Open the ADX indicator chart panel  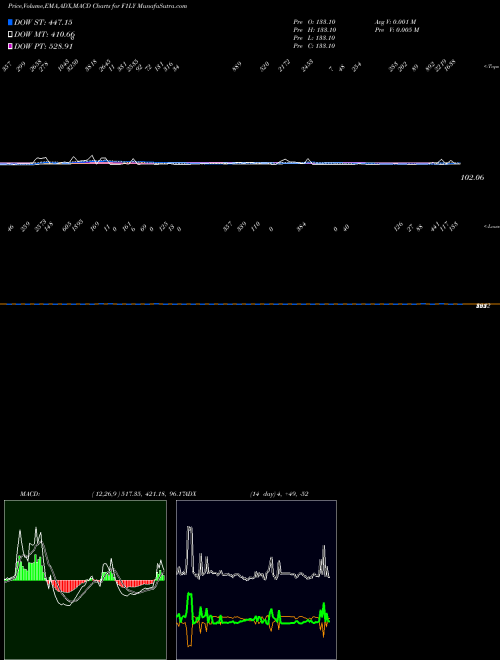[256, 580]
